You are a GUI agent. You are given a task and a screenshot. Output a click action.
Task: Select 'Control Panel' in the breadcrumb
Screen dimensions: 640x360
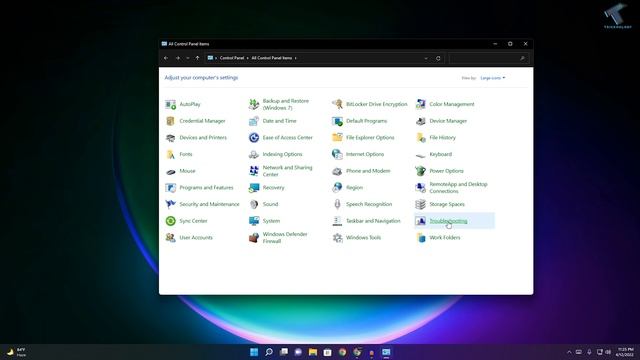[x=232, y=58]
